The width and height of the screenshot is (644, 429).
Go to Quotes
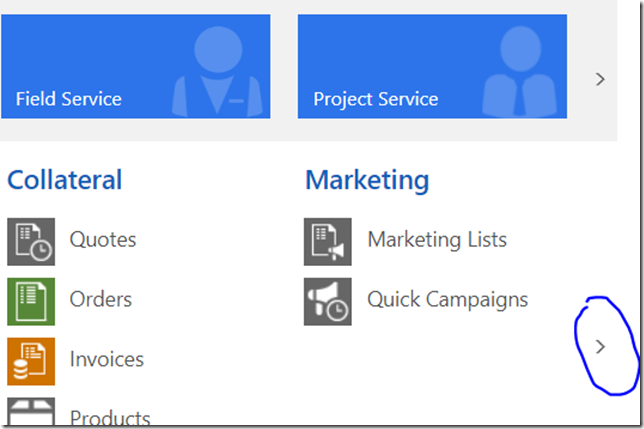click(103, 240)
